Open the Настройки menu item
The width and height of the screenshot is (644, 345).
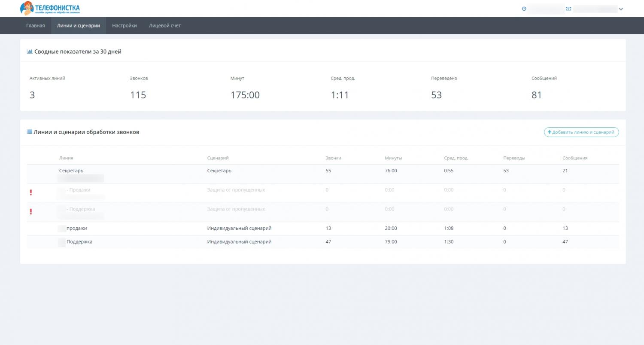(125, 26)
